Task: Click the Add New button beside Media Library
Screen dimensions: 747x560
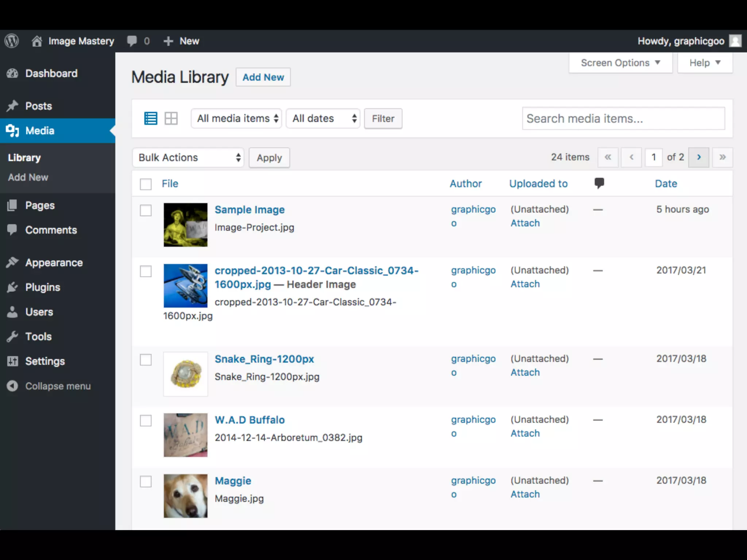Action: (x=263, y=77)
